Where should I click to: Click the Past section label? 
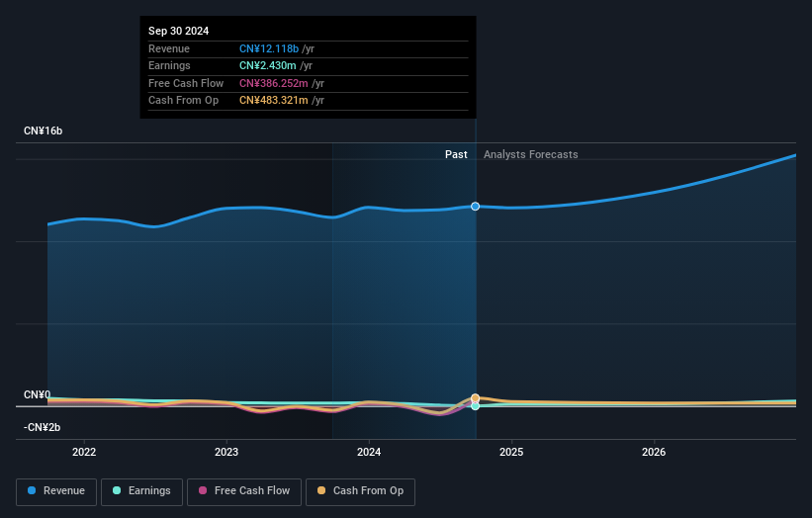[x=456, y=154]
